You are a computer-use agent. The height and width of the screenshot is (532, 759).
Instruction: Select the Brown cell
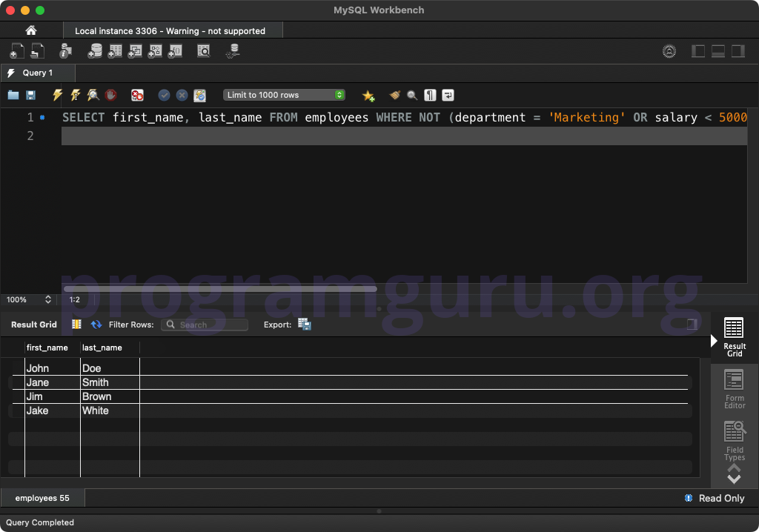point(110,396)
